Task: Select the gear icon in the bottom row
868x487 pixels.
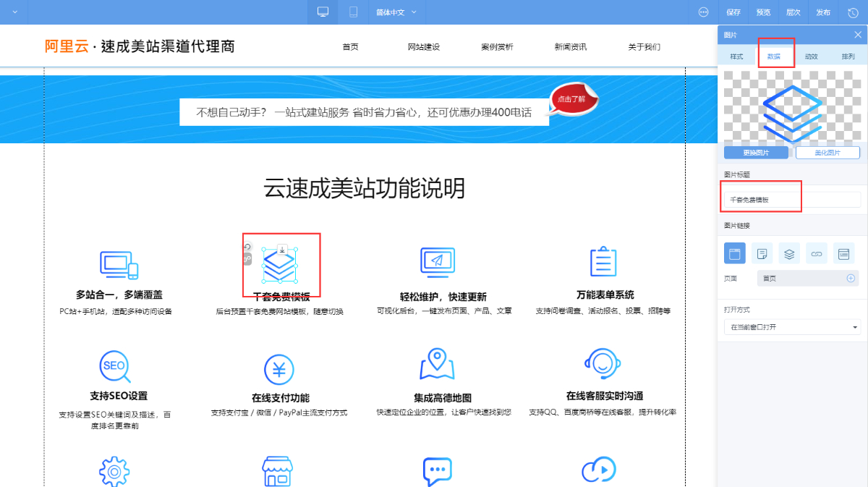Action: pos(114,471)
